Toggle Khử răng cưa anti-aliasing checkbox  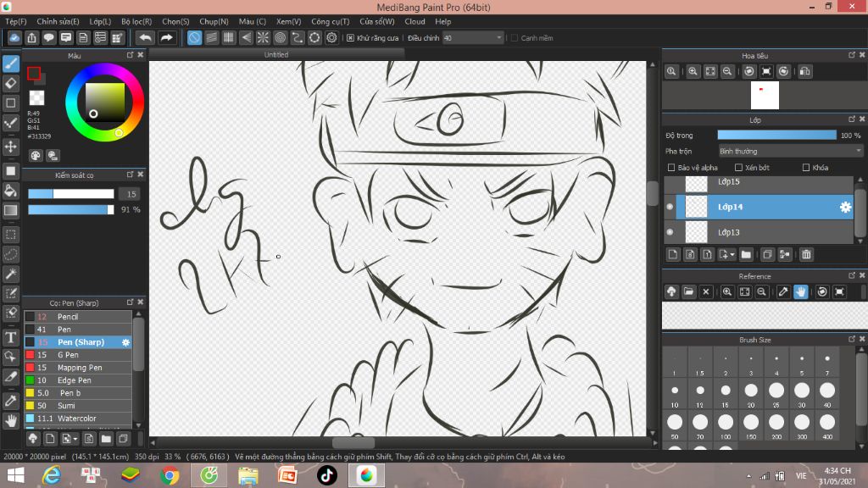(x=350, y=38)
